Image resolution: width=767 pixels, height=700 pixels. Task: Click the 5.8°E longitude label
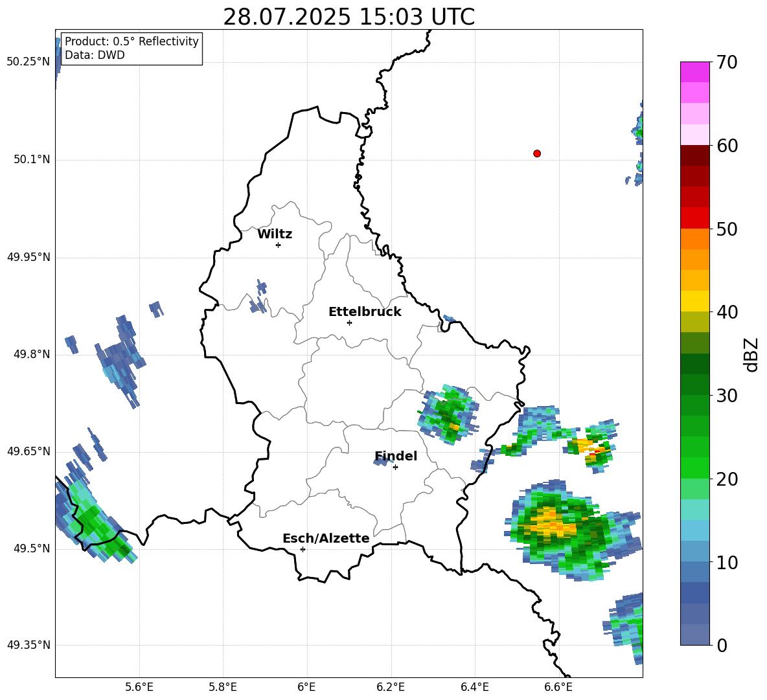point(223,687)
